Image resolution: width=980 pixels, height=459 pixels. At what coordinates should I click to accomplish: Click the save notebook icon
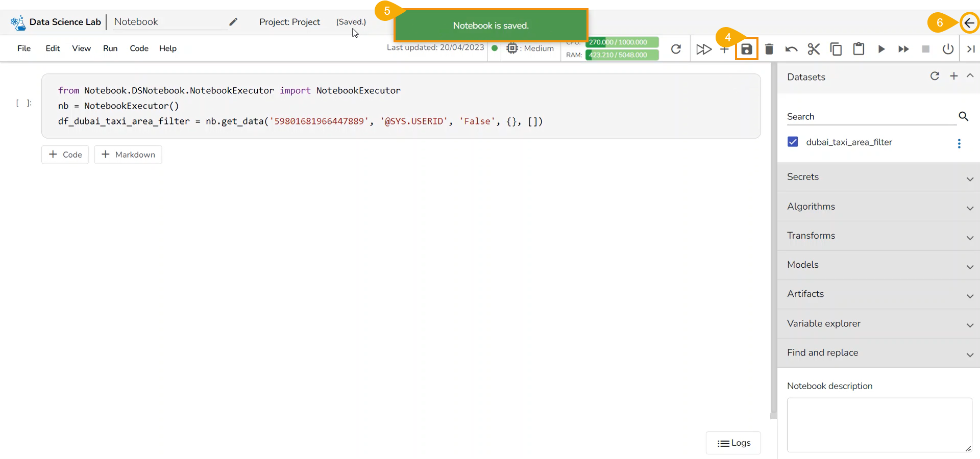click(x=746, y=49)
